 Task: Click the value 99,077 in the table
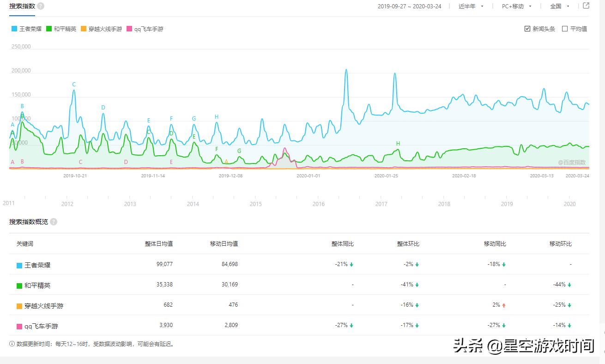click(164, 264)
